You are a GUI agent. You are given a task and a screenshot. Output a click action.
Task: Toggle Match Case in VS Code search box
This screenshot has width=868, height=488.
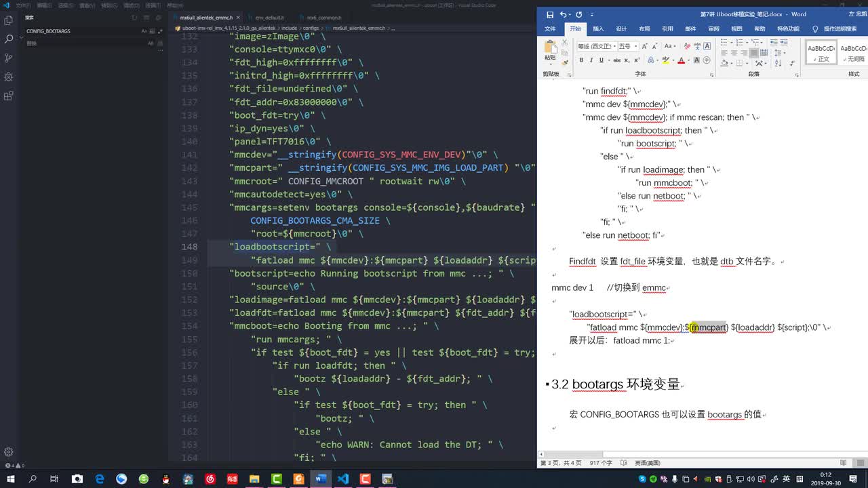(x=144, y=31)
